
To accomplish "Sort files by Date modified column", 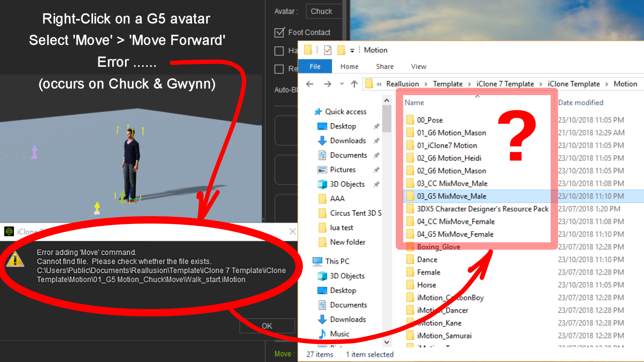I will [x=581, y=103].
